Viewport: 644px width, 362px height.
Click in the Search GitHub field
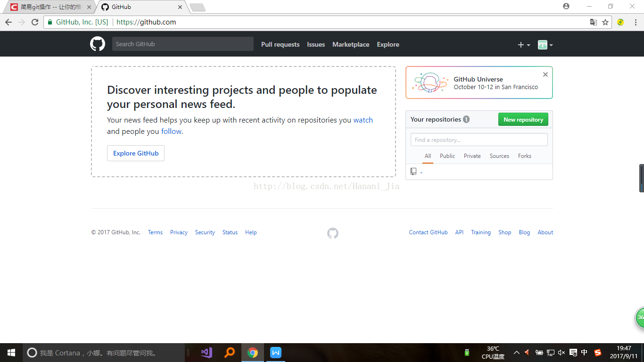click(183, 44)
